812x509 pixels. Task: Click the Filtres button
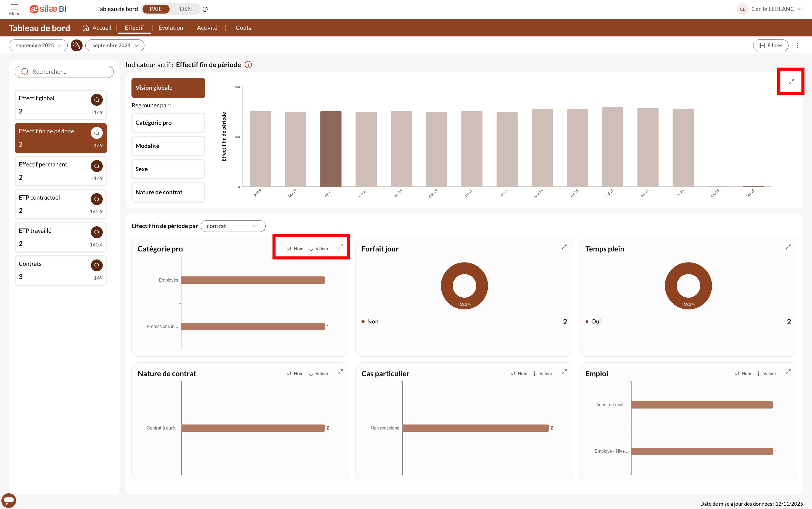tap(771, 46)
